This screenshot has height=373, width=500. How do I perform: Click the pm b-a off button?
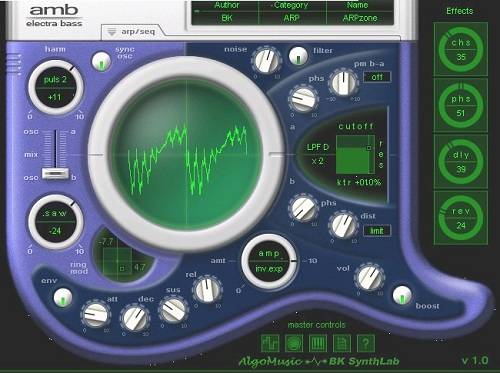click(x=377, y=77)
